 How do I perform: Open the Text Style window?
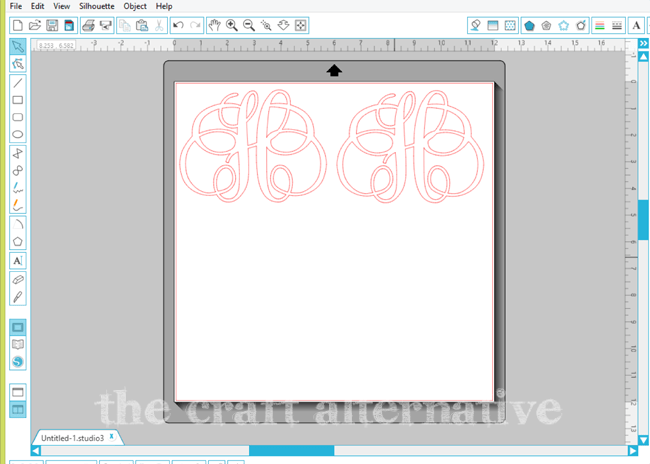click(636, 26)
